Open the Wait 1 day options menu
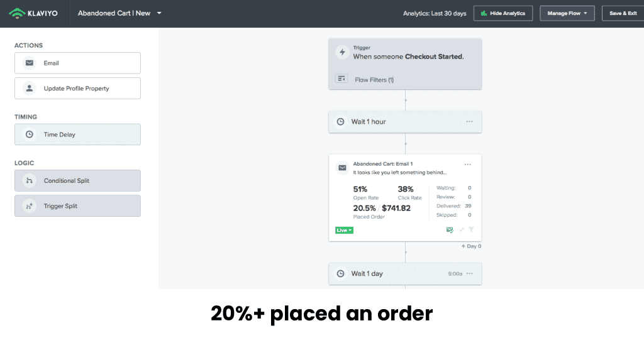Viewport: 644px width, 338px height. coord(469,273)
